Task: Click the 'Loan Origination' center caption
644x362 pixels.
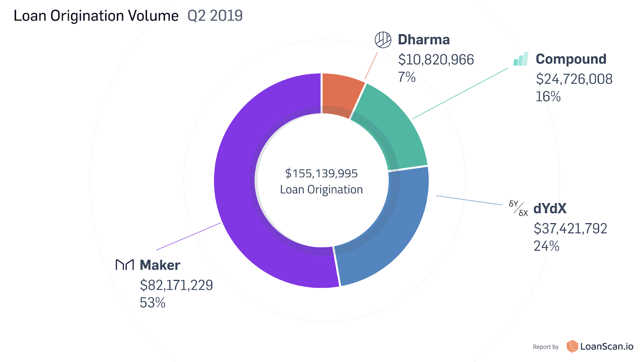Action: click(x=321, y=189)
